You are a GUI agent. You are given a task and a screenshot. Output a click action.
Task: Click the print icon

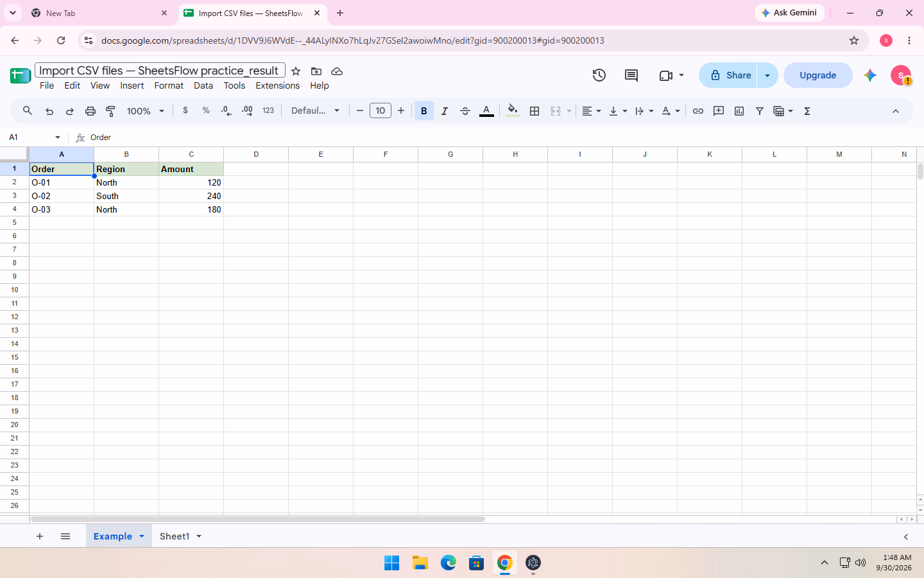tap(90, 111)
